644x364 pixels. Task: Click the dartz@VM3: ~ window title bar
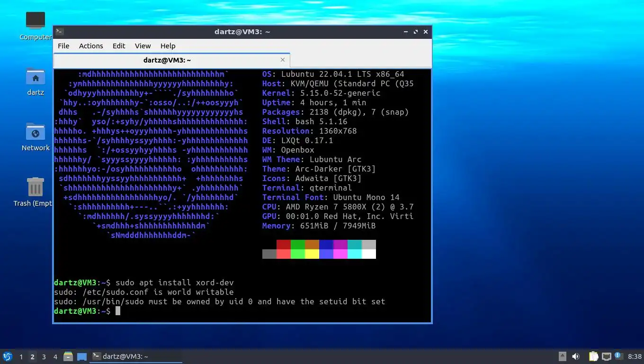click(x=242, y=32)
